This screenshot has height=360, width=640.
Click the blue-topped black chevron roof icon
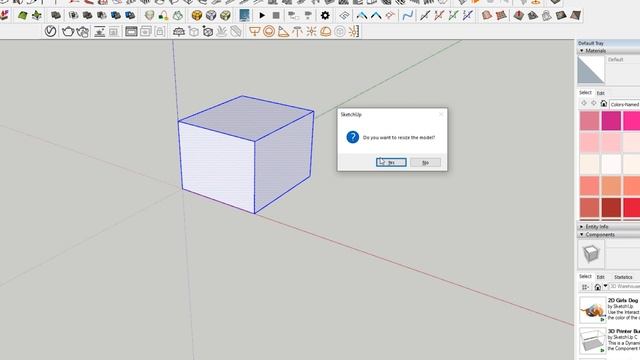(362, 16)
